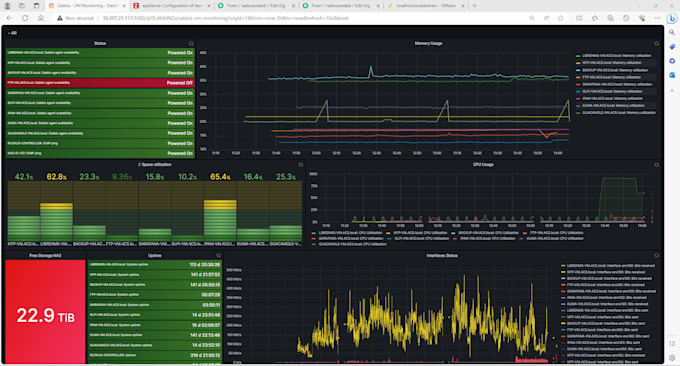Image resolution: width=680 pixels, height=366 pixels.
Task: Open sidebar search magnifier icon
Action: pos(672,33)
